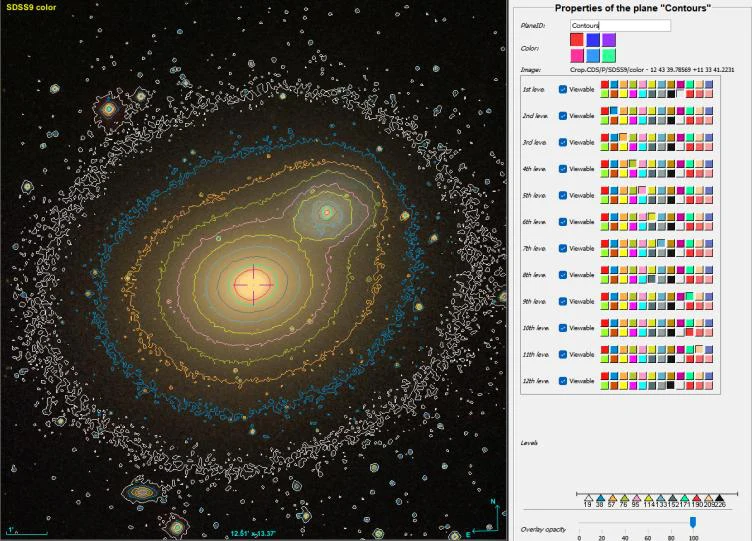Image resolution: width=752 pixels, height=541 pixels.
Task: Disable Viewable on the 6th level
Action: (563, 222)
